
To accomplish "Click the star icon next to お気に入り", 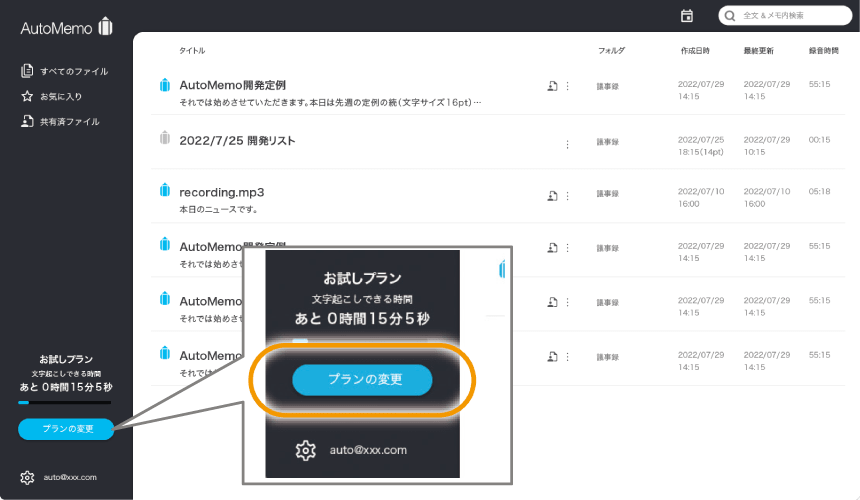I will (x=27, y=96).
